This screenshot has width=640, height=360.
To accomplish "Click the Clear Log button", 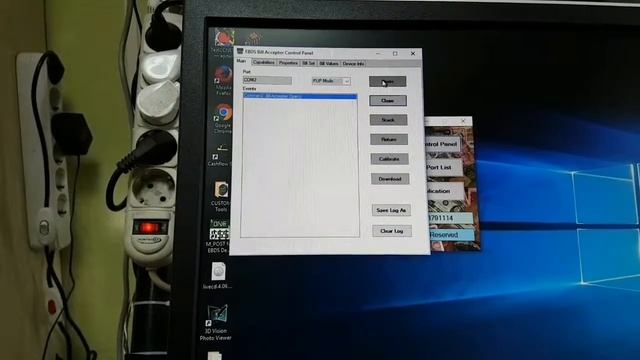I will click(392, 231).
